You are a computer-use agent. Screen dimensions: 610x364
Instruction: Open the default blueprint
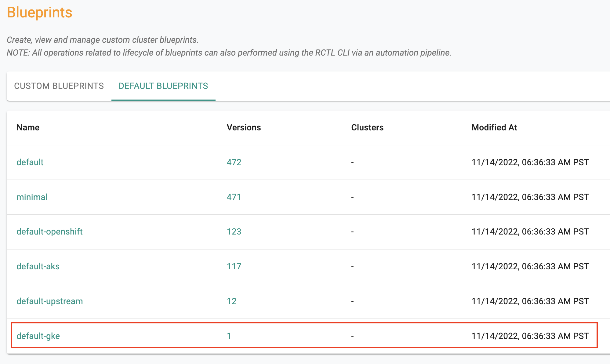click(x=30, y=162)
